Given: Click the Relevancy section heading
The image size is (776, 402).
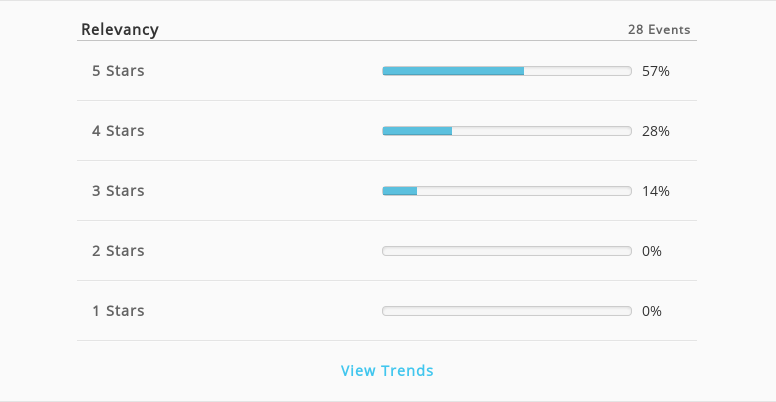Looking at the screenshot, I should pyautogui.click(x=120, y=30).
